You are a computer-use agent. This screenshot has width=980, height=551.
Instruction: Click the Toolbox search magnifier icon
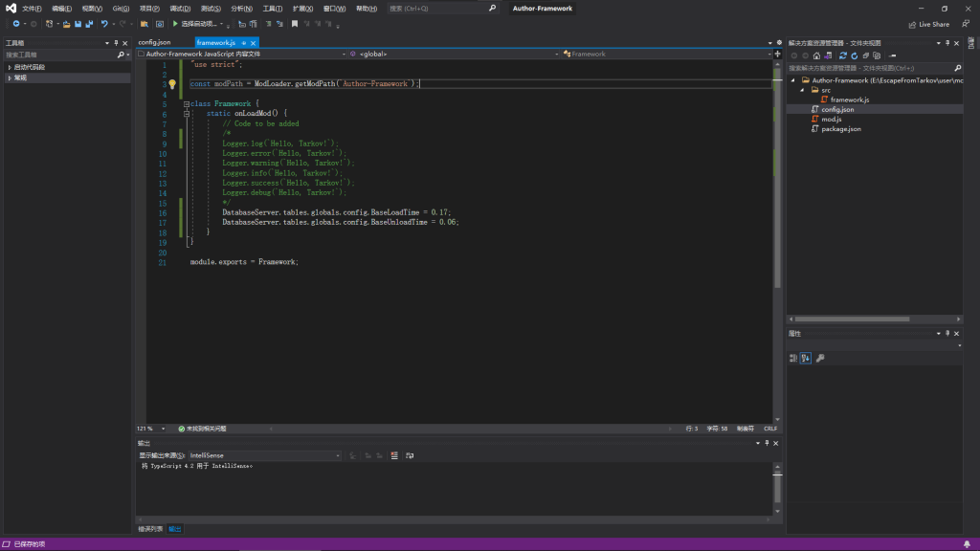[121, 55]
